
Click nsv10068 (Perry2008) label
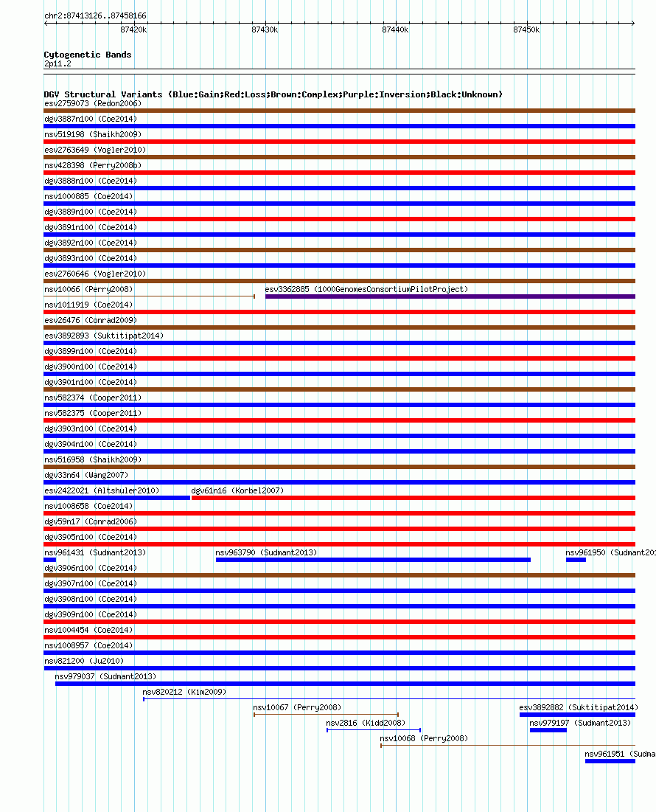click(x=424, y=740)
